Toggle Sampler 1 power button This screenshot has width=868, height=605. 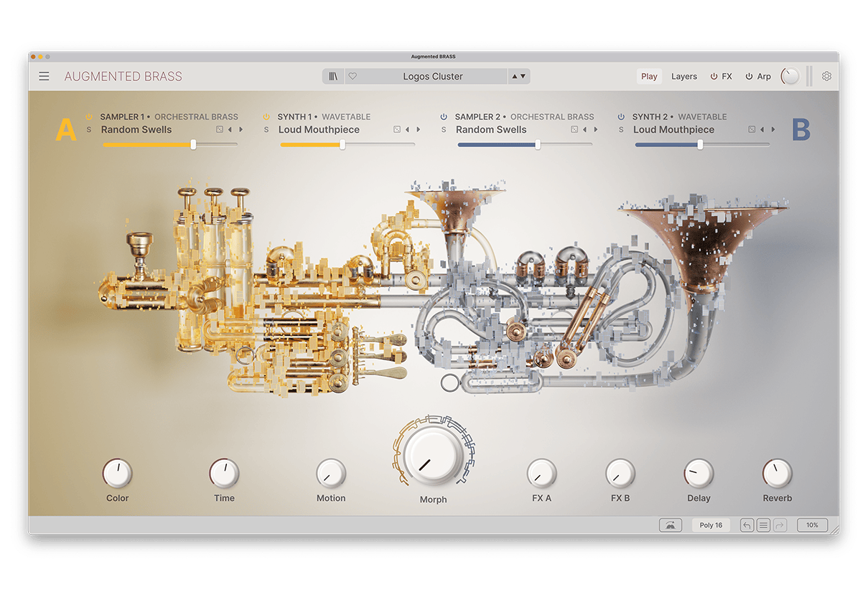coord(89,116)
